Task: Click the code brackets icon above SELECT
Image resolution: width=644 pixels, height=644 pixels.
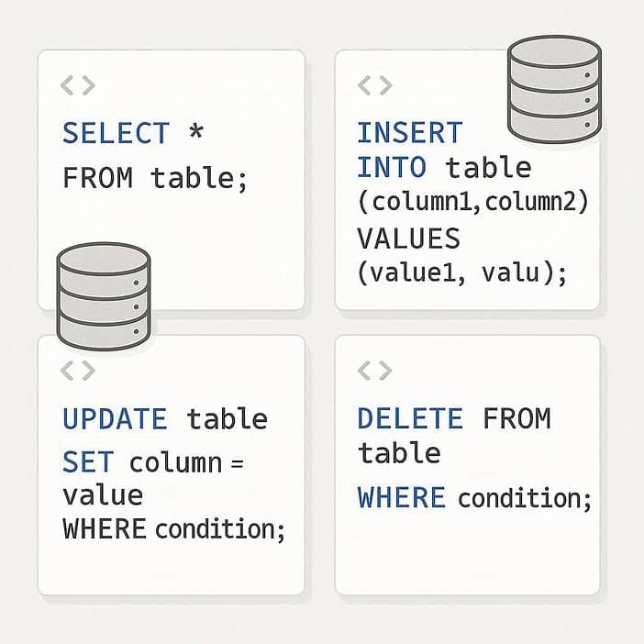Action: (x=77, y=86)
